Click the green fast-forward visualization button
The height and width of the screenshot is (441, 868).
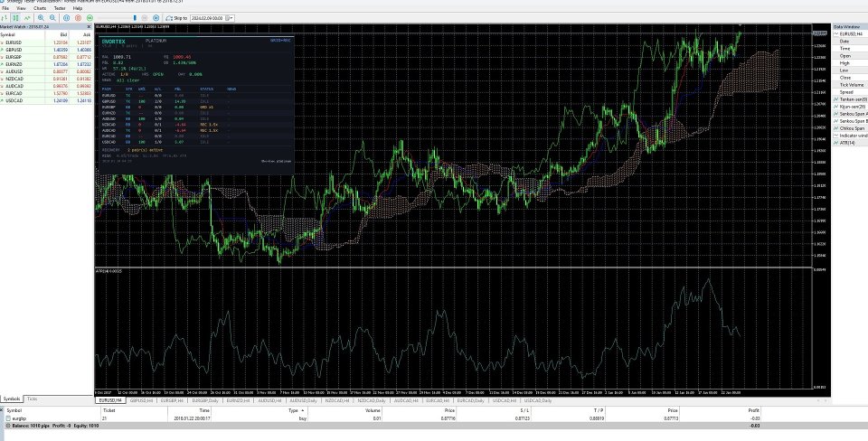[x=90, y=18]
